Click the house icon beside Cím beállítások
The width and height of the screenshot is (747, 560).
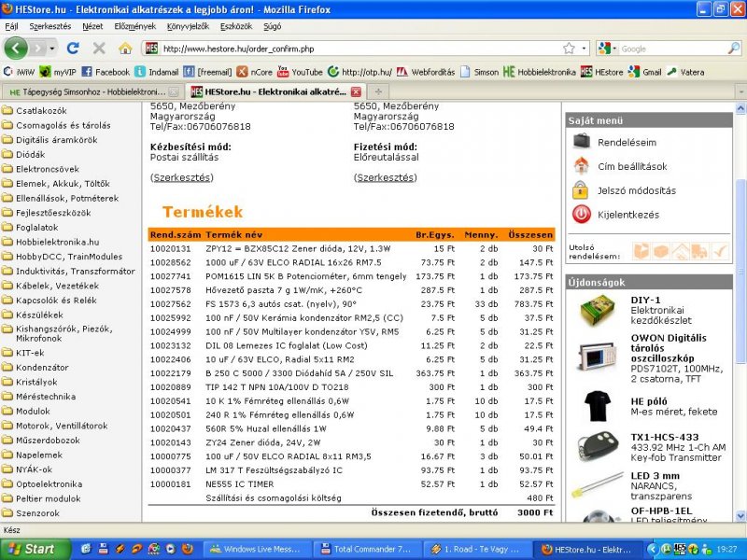[581, 166]
